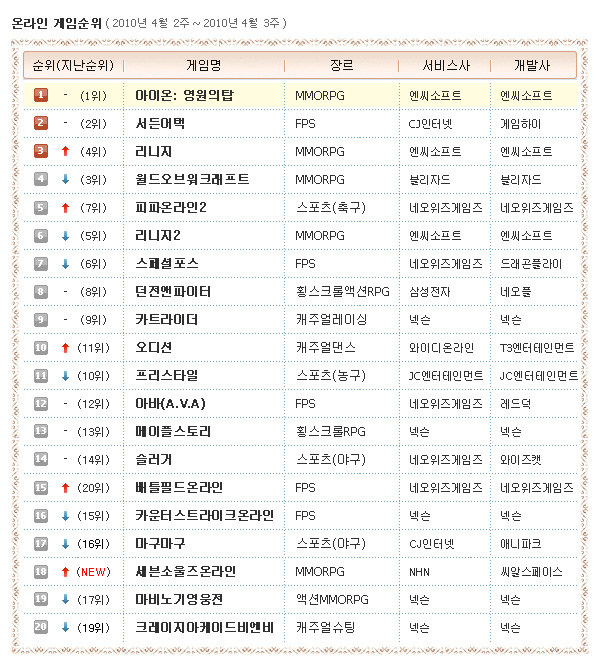Click the red rank 1 badge icon
This screenshot has width=600, height=666.
click(41, 95)
